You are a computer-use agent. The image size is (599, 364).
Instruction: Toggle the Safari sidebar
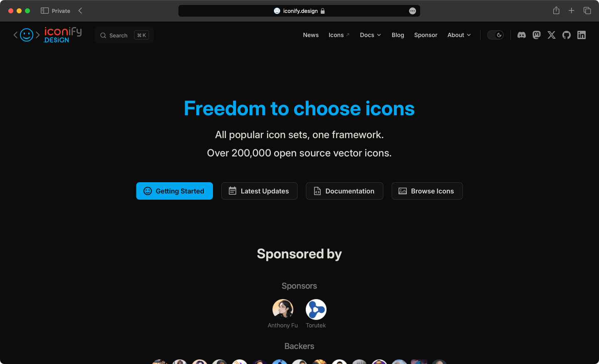(45, 11)
